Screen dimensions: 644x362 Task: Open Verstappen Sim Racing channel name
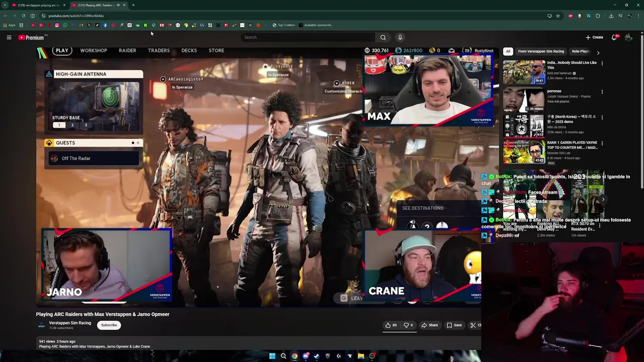pyautogui.click(x=70, y=323)
